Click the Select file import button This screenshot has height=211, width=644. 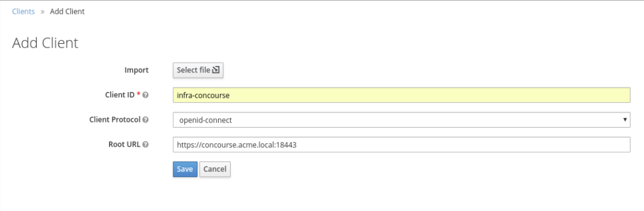[x=198, y=70]
